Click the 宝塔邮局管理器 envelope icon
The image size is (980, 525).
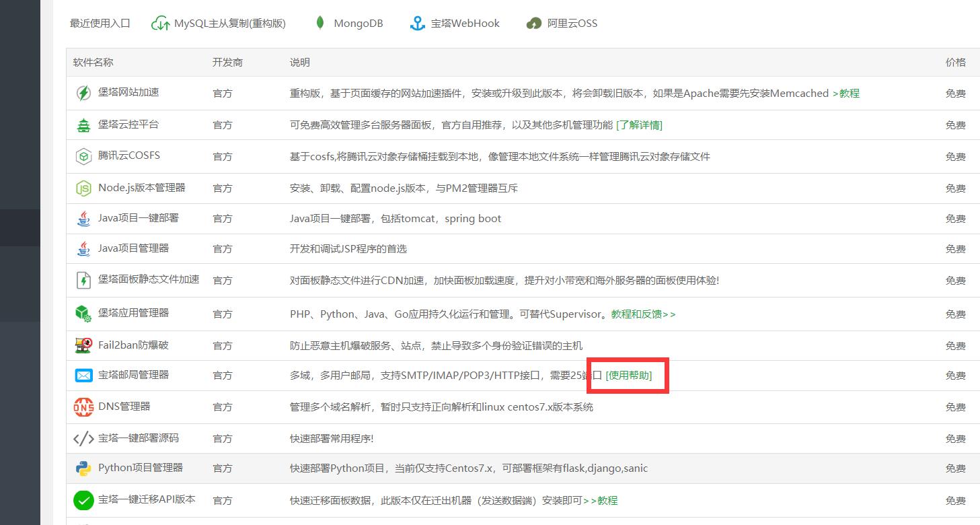83,375
